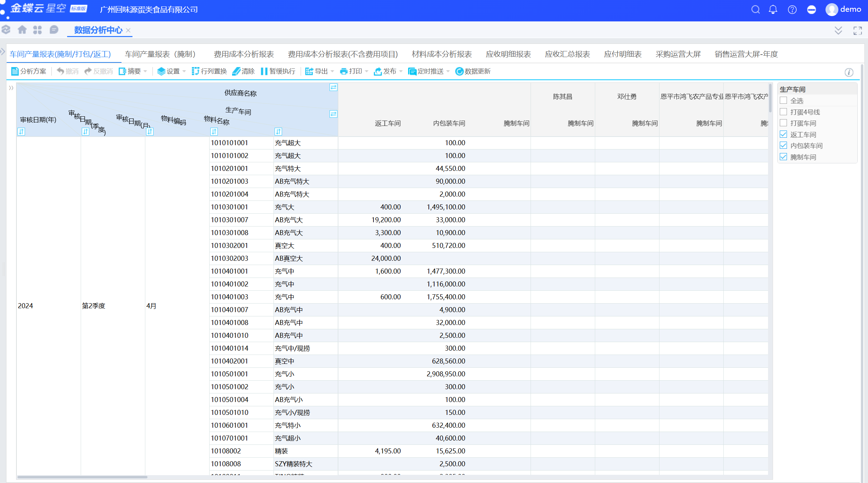Expand the 定时推送 dropdown
868x483 pixels.
448,71
